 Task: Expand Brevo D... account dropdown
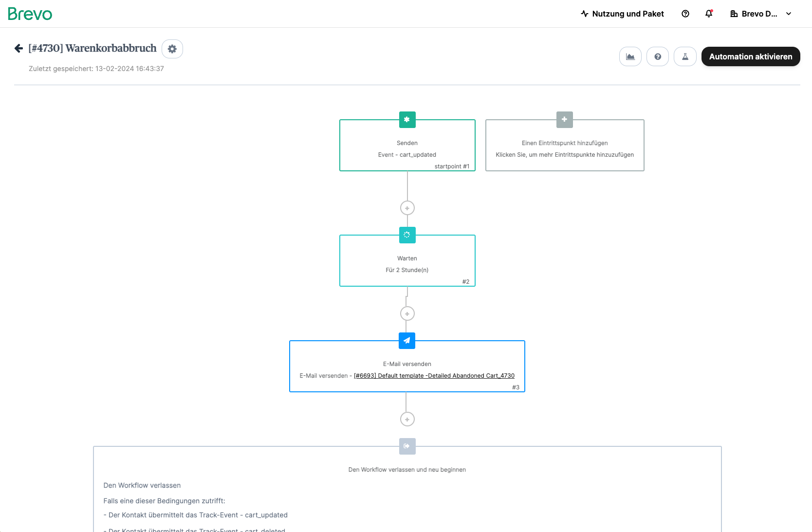tap(761, 14)
